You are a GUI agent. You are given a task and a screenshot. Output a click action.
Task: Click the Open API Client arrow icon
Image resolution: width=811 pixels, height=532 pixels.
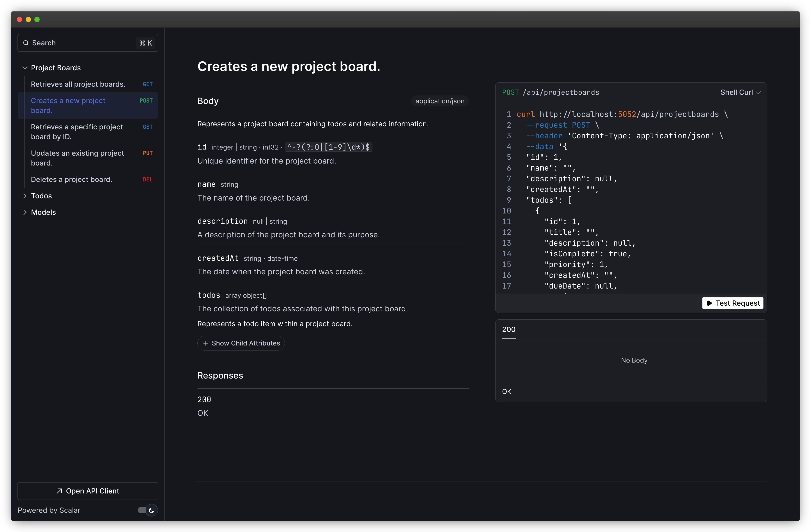tap(59, 491)
